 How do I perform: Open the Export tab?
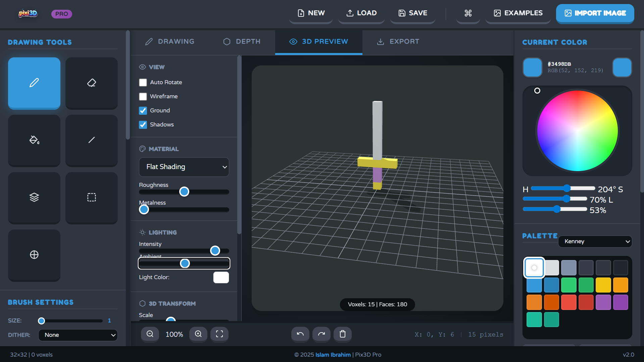click(x=398, y=42)
